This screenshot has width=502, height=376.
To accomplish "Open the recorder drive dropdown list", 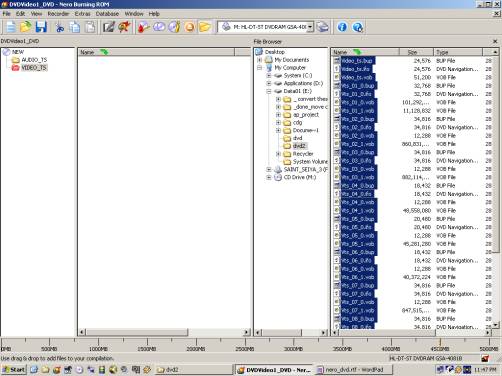I will 310,27.
